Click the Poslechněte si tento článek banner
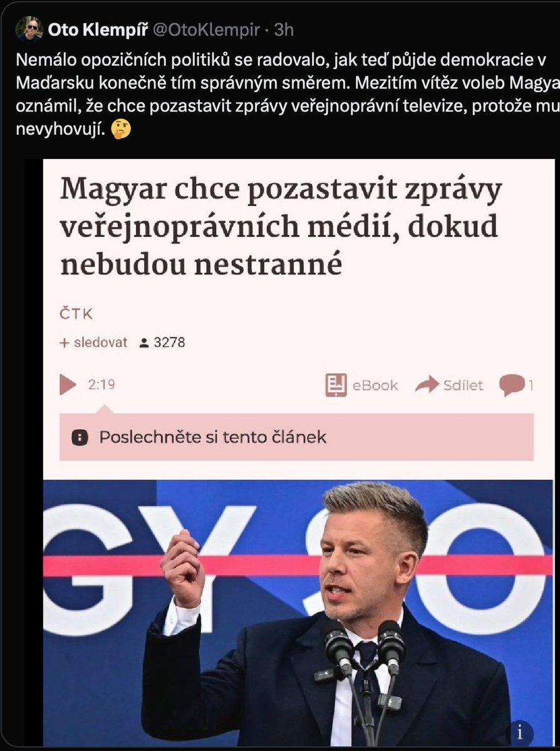The image size is (560, 751). [296, 437]
